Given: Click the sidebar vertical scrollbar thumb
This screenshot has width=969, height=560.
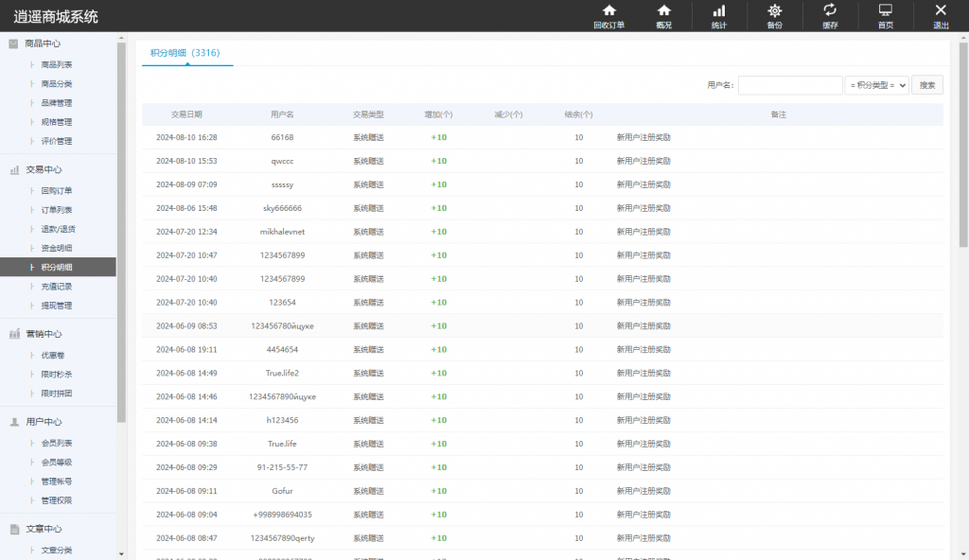Looking at the screenshot, I should [121, 232].
